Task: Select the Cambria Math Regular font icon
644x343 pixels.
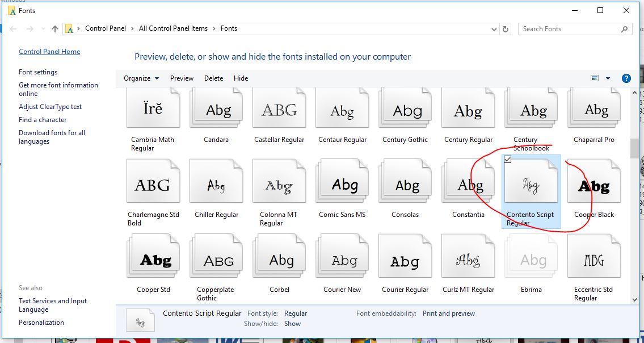Action: (x=153, y=108)
